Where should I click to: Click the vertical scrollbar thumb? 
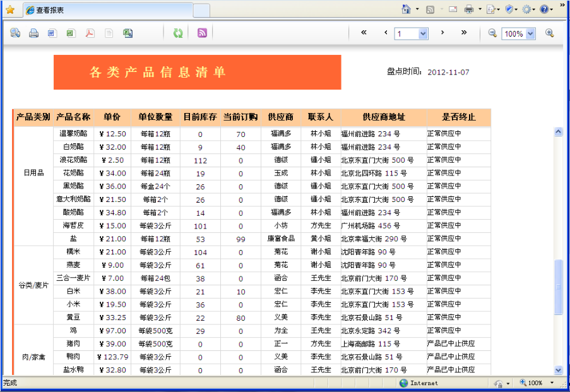[559, 287]
